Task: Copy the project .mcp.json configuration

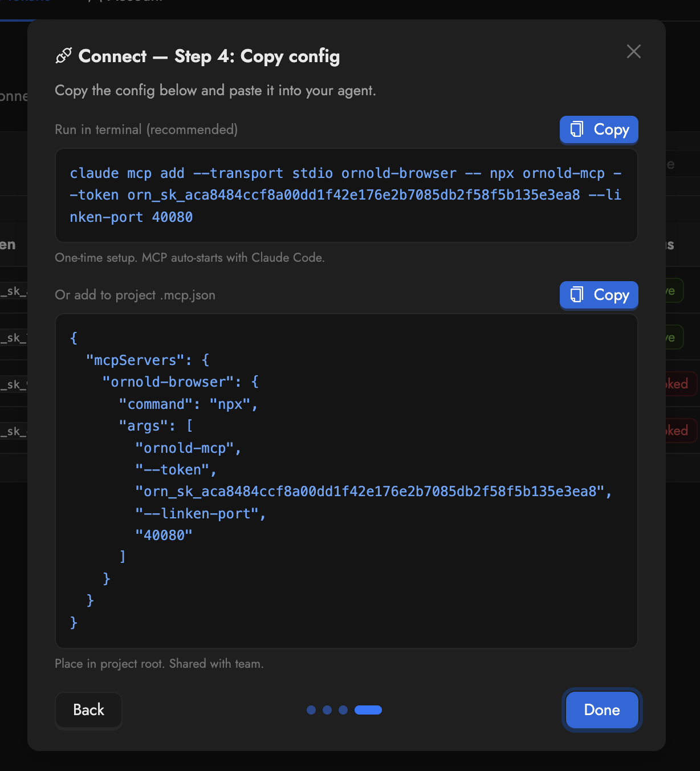Action: point(599,295)
